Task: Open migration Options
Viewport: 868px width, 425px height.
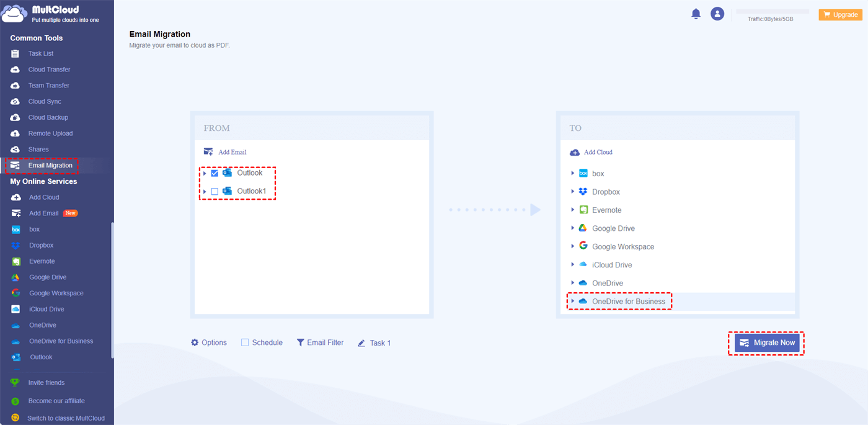Action: (209, 342)
